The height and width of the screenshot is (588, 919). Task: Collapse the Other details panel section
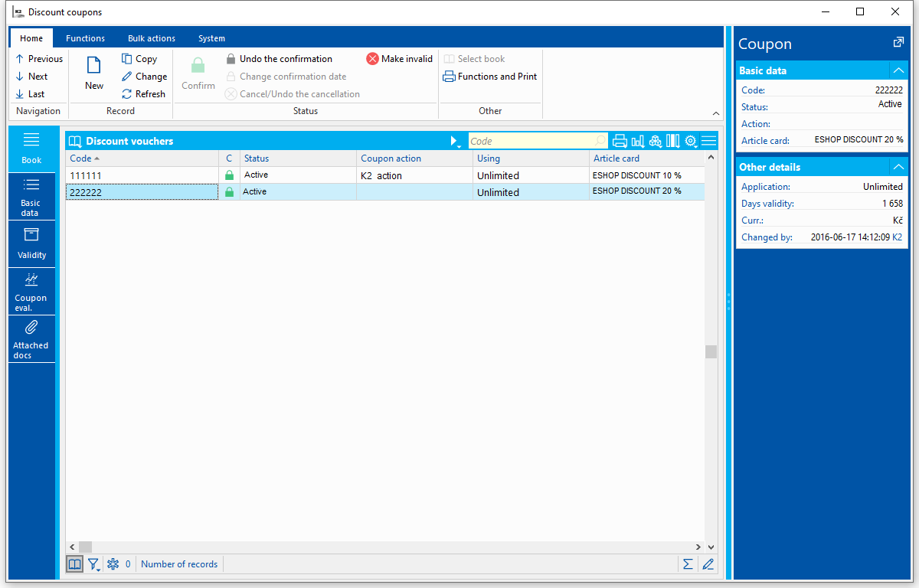899,167
